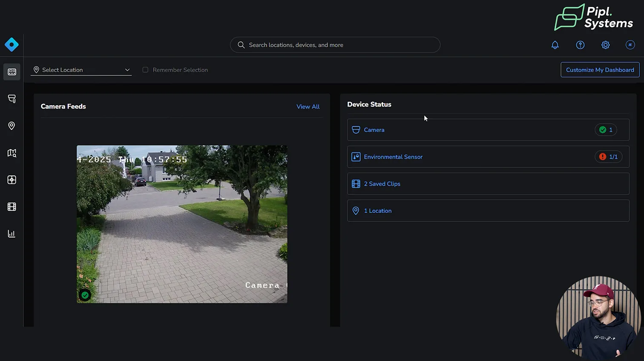Open the Camera device status row
Image resolution: width=644 pixels, height=361 pixels.
click(x=488, y=130)
